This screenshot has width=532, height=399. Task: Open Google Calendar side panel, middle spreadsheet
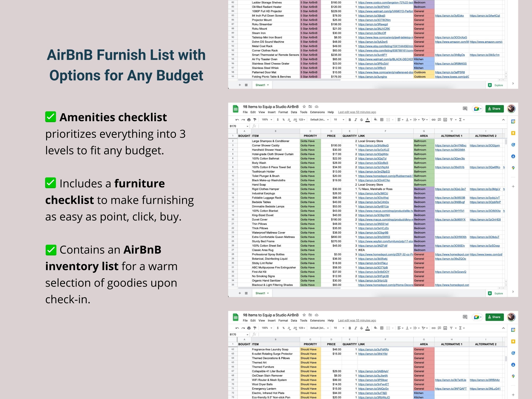coord(513,121)
